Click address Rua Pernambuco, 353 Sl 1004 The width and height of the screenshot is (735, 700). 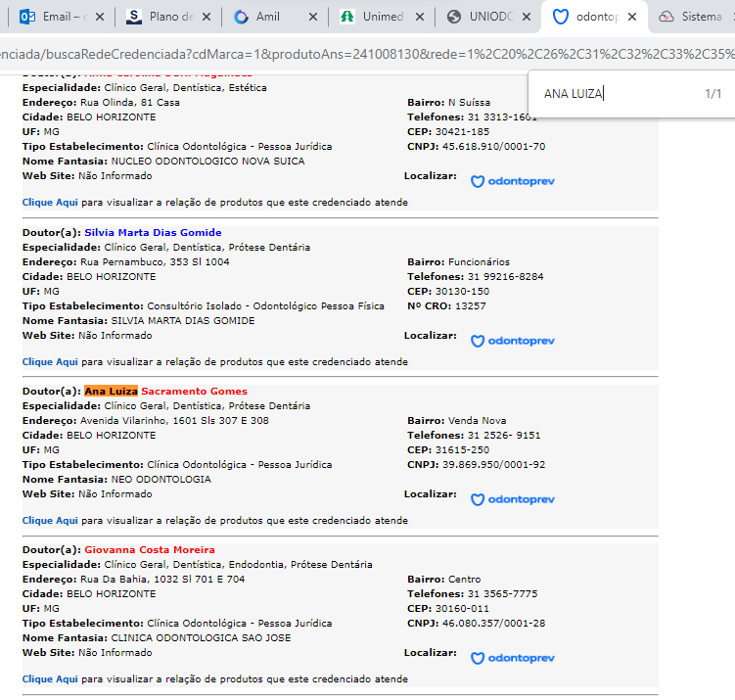pyautogui.click(x=155, y=262)
